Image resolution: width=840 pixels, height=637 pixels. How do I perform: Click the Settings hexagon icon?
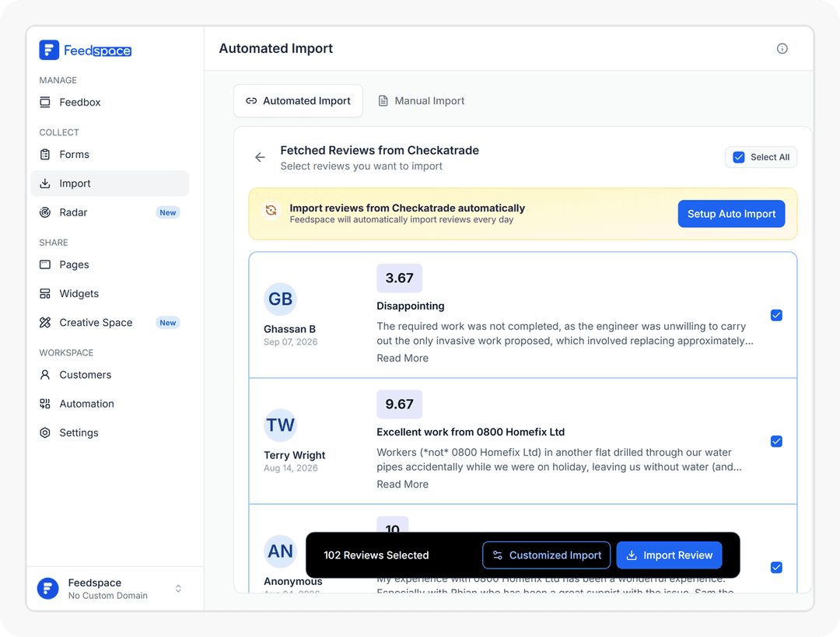45,432
